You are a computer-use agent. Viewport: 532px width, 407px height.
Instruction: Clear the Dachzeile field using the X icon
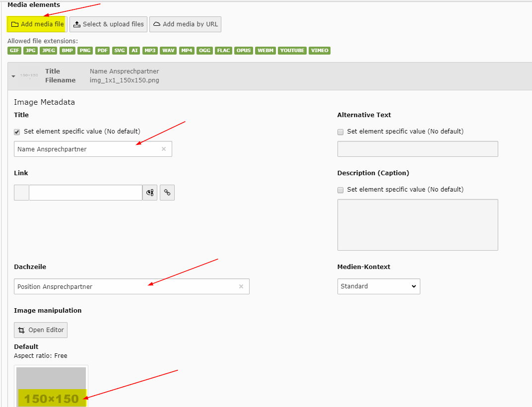[241, 286]
